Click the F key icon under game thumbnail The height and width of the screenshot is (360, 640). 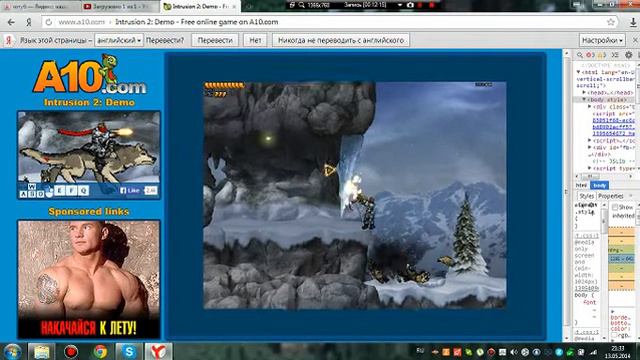click(x=71, y=190)
